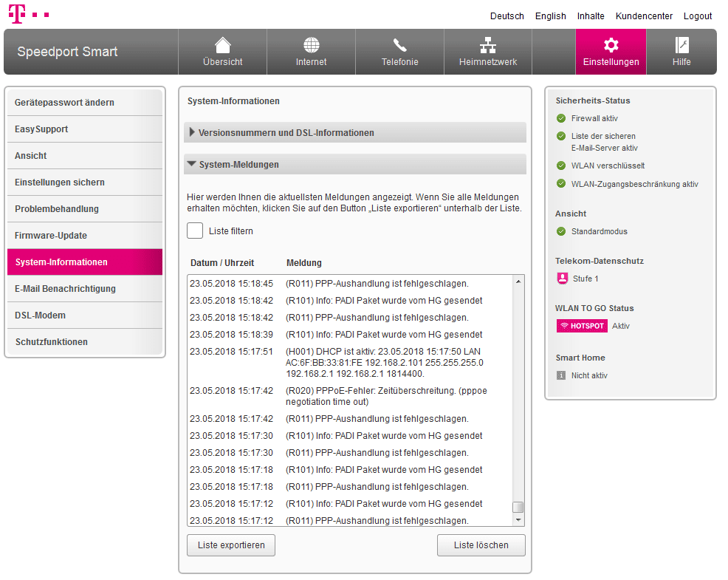
Task: Click the HOTSPOT badge icon
Action: coord(582,326)
